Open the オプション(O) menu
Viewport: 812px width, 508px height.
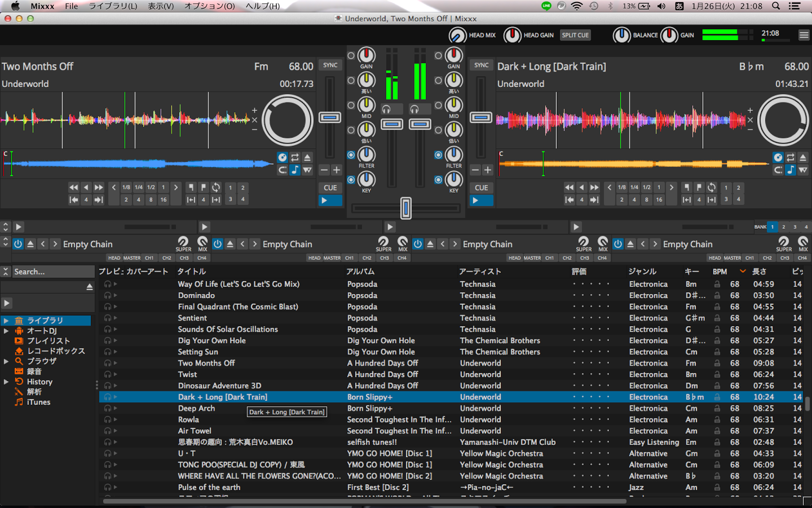pyautogui.click(x=210, y=6)
